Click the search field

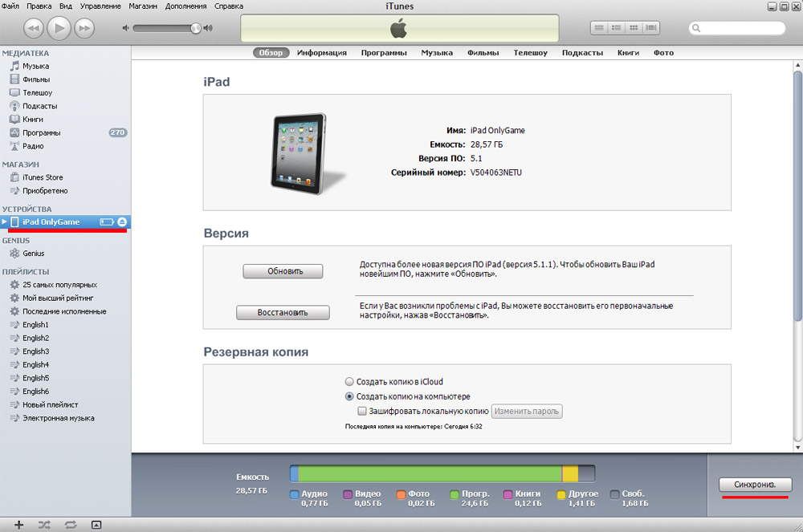(737, 28)
